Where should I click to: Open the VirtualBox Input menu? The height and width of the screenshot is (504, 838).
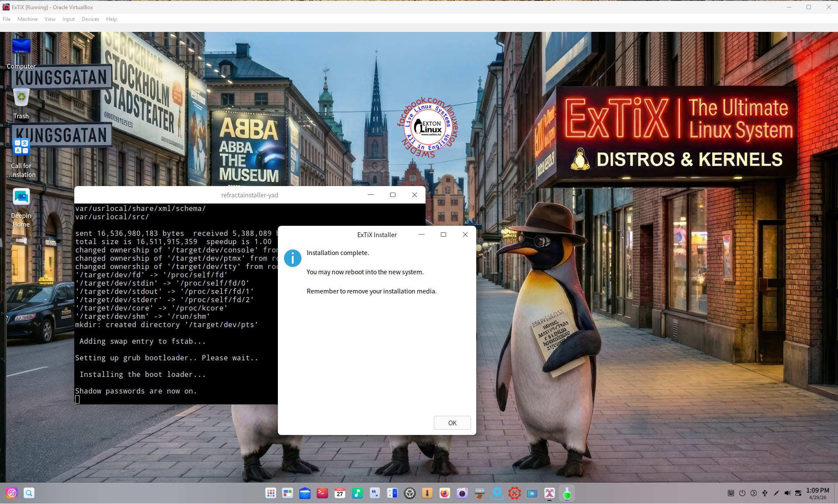68,19
